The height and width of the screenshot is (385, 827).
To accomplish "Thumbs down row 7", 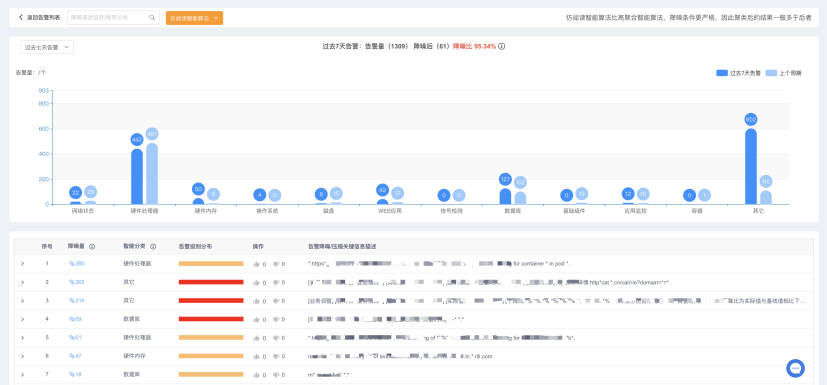I will [275, 375].
